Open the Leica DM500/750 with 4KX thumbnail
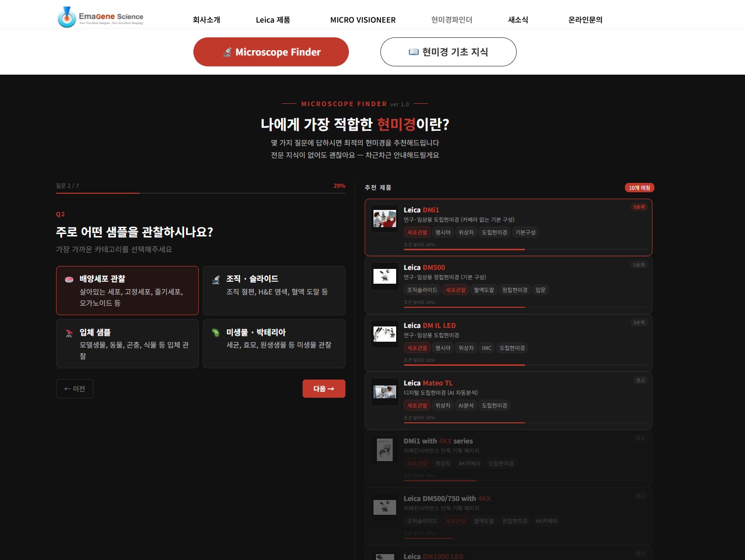Screen dimensions: 745x560 tap(385, 507)
